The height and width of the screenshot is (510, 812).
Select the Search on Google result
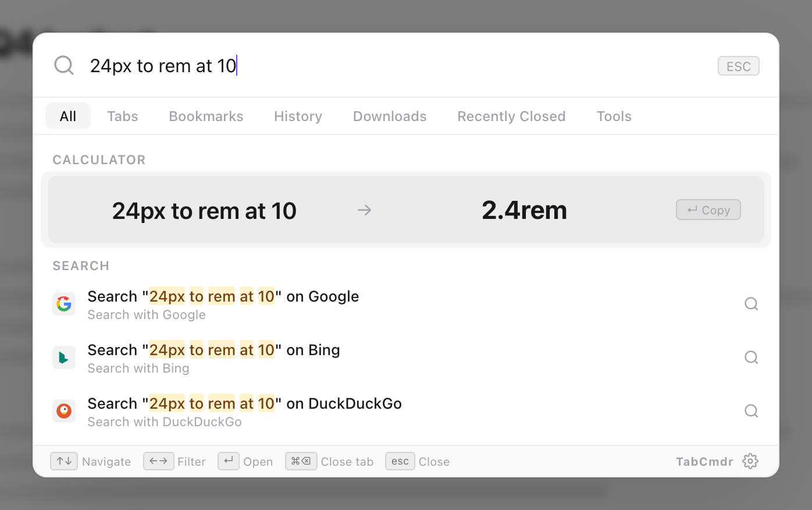(x=406, y=304)
